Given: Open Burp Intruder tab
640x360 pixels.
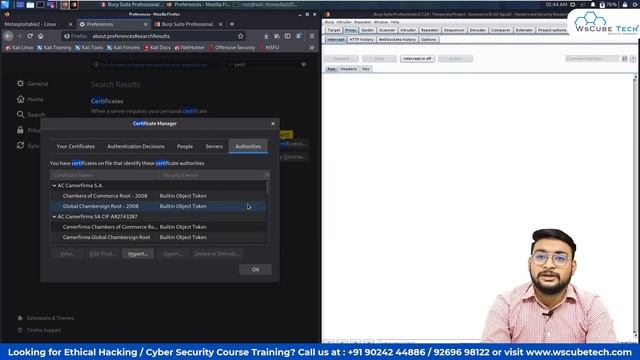Looking at the screenshot, I should [408, 30].
